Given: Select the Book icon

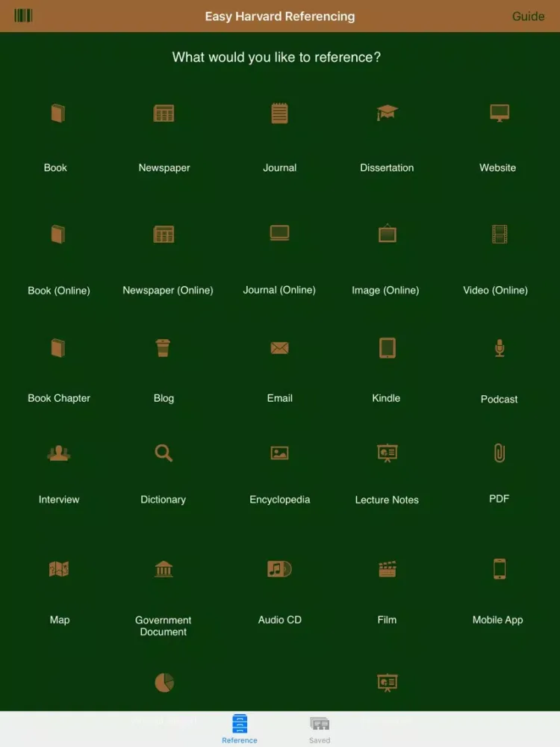Looking at the screenshot, I should pos(58,114).
